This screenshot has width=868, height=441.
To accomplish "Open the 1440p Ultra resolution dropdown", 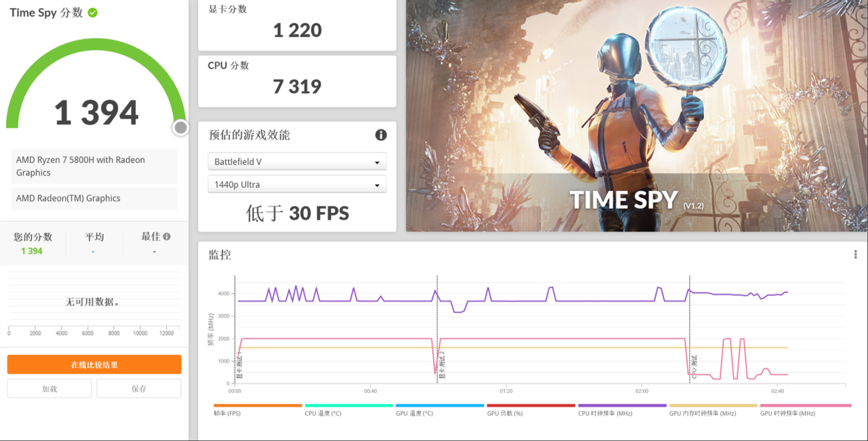I will [297, 184].
